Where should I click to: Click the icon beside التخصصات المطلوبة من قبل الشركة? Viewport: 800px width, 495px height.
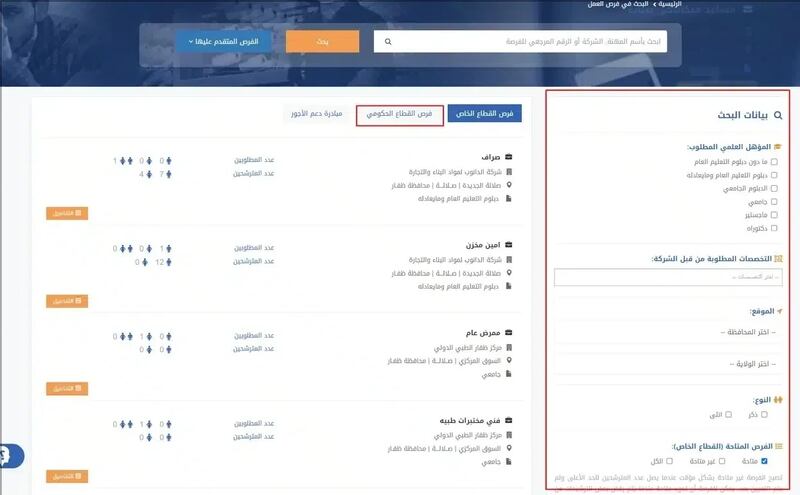pos(778,259)
